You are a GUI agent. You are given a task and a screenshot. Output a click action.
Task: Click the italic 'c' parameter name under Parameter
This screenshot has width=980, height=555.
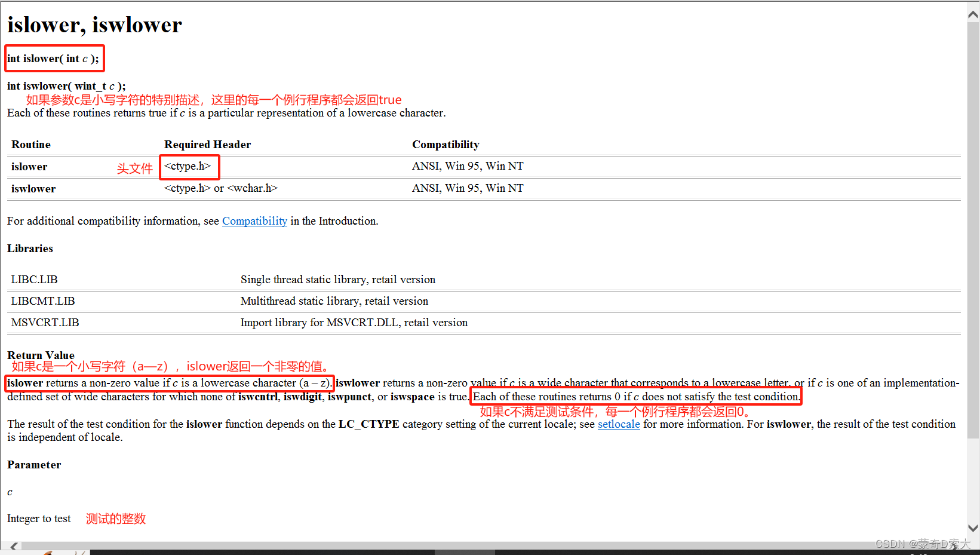coord(10,492)
